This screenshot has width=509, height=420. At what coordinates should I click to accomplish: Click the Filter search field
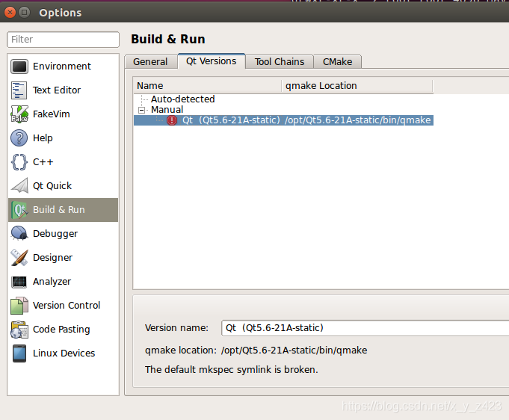tap(63, 40)
